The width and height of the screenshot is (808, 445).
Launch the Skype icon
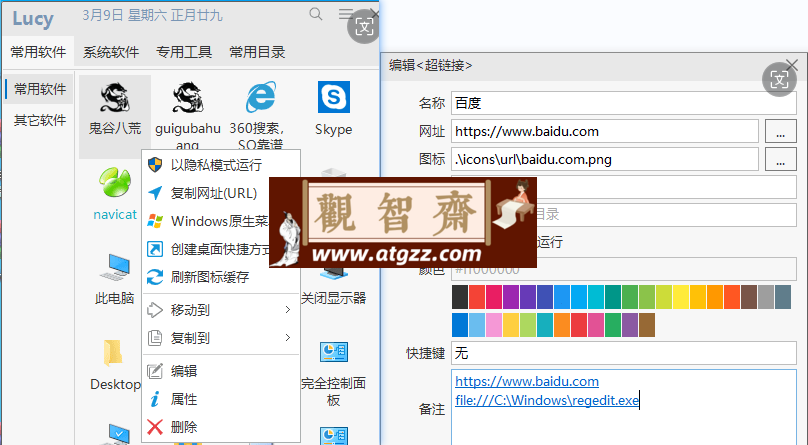334,97
